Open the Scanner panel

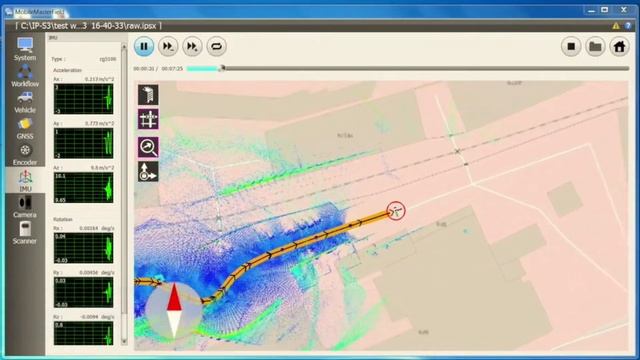tap(25, 233)
